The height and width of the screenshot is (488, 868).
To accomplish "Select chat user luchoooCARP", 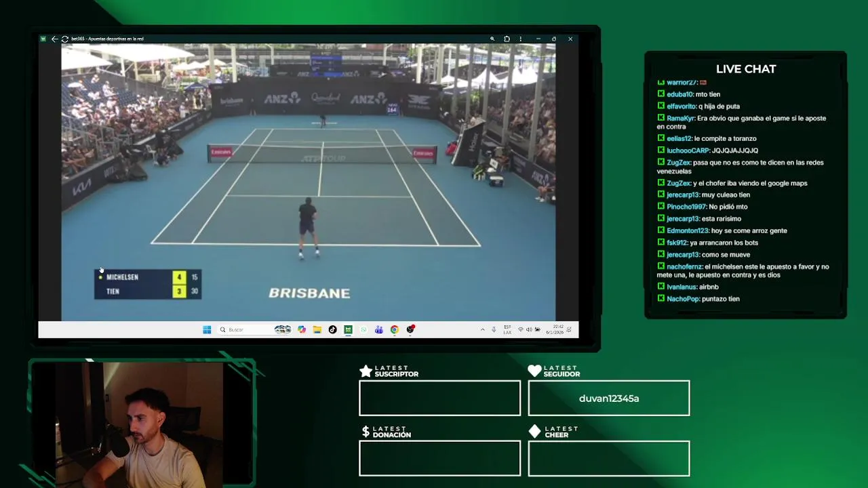I will coord(688,150).
